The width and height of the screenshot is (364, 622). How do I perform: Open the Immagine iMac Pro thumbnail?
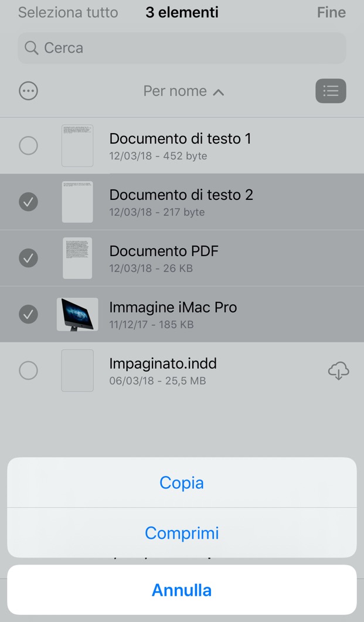pos(77,314)
